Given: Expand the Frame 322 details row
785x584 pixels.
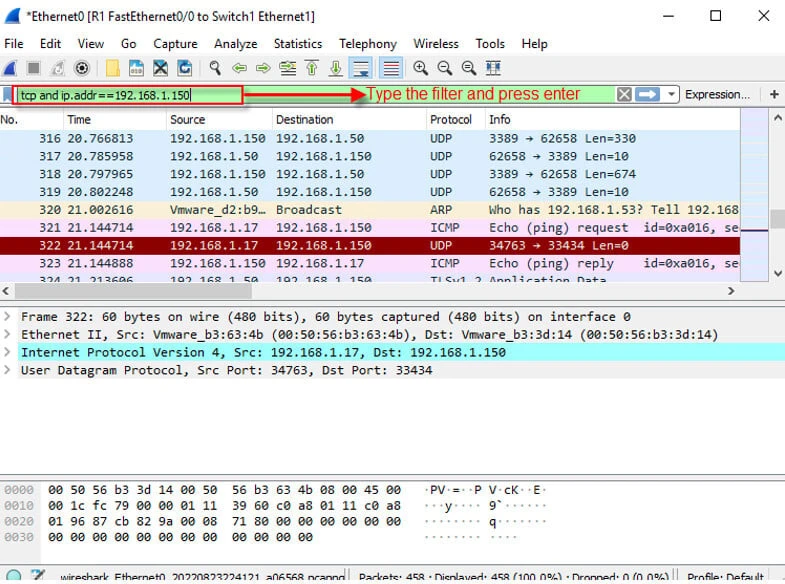Looking at the screenshot, I should 9,317.
